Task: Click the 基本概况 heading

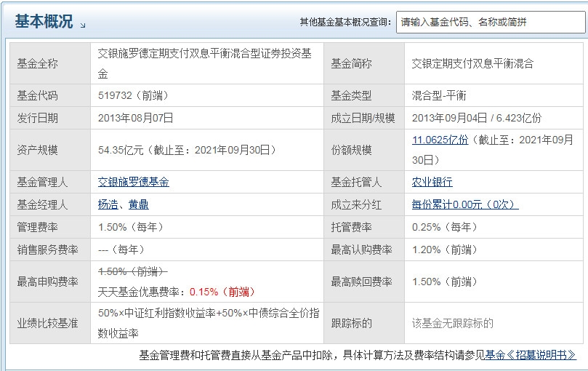Action: pos(44,21)
